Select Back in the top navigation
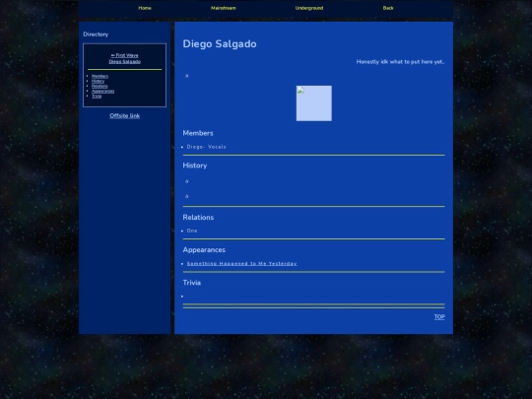 [x=388, y=8]
